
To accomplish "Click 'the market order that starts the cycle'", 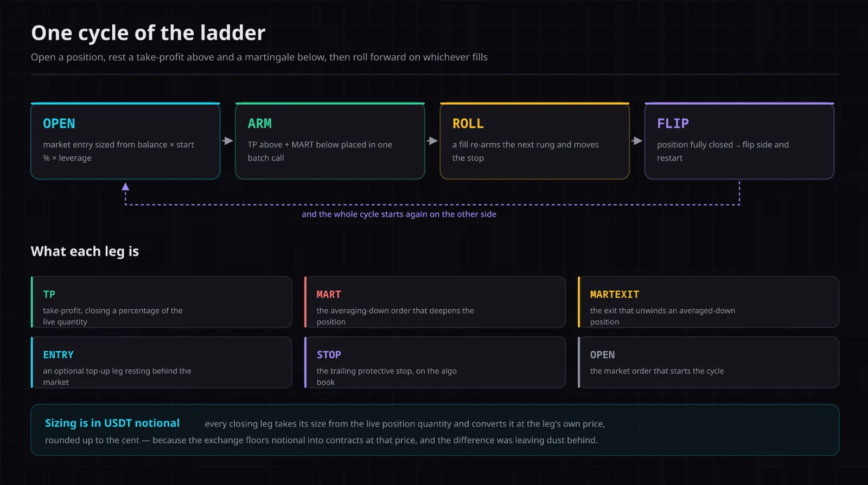I will (657, 371).
